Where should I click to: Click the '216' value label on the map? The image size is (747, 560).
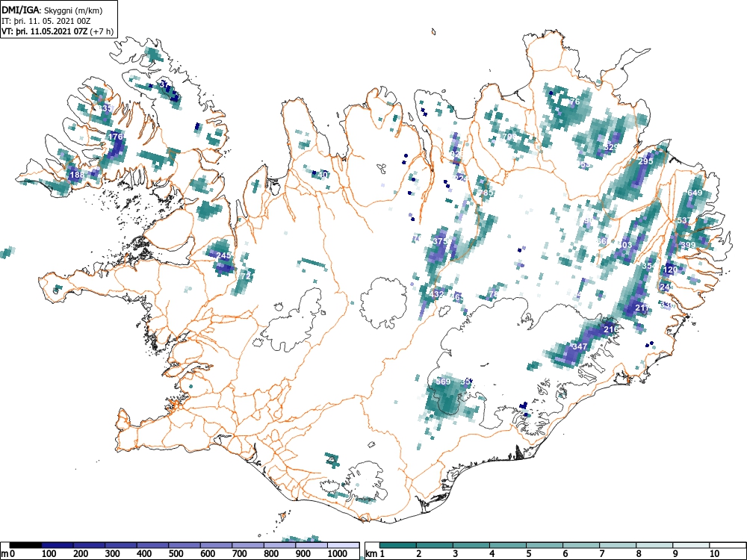pyautogui.click(x=611, y=329)
